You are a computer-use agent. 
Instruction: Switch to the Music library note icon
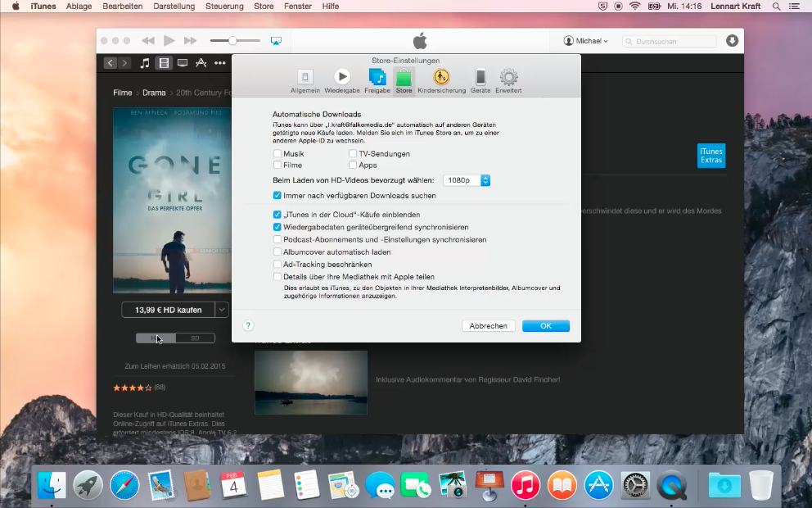click(145, 63)
